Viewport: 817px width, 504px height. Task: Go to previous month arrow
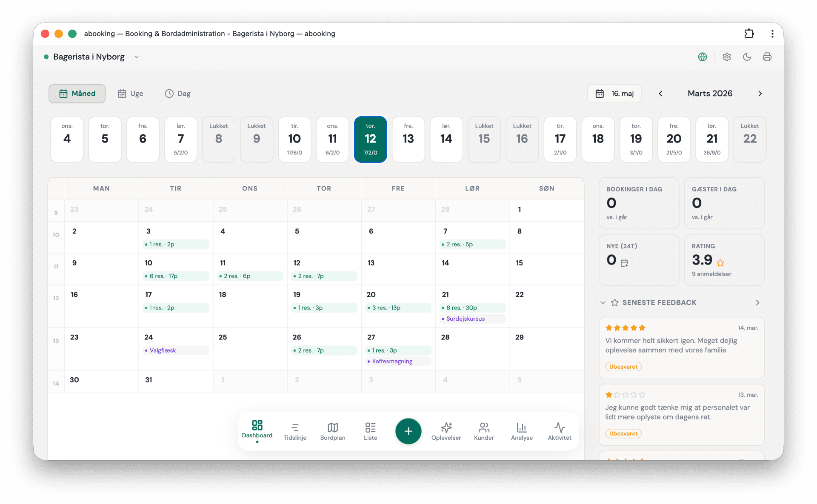point(660,94)
